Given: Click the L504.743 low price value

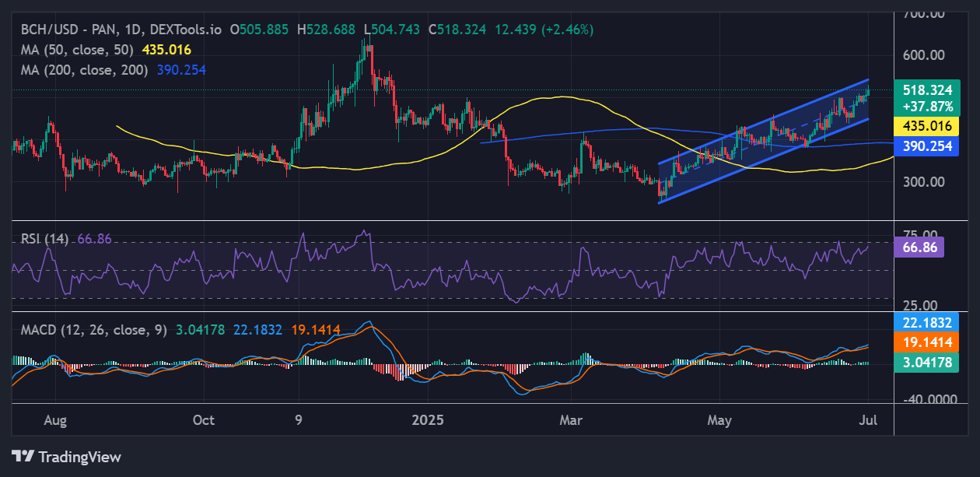Looking at the screenshot, I should coord(392,30).
